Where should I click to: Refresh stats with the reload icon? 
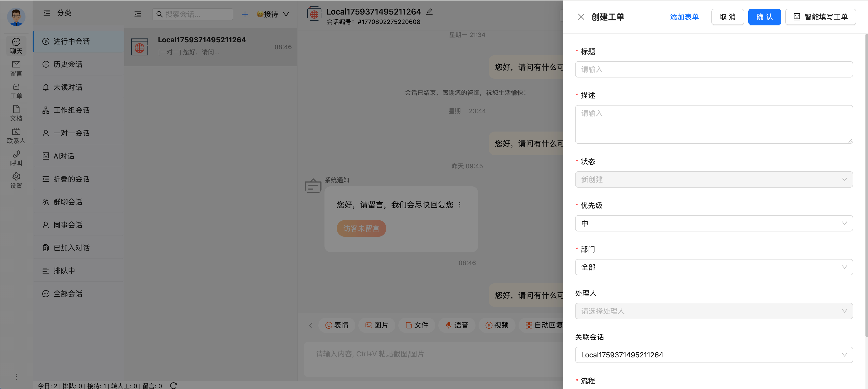tap(174, 386)
